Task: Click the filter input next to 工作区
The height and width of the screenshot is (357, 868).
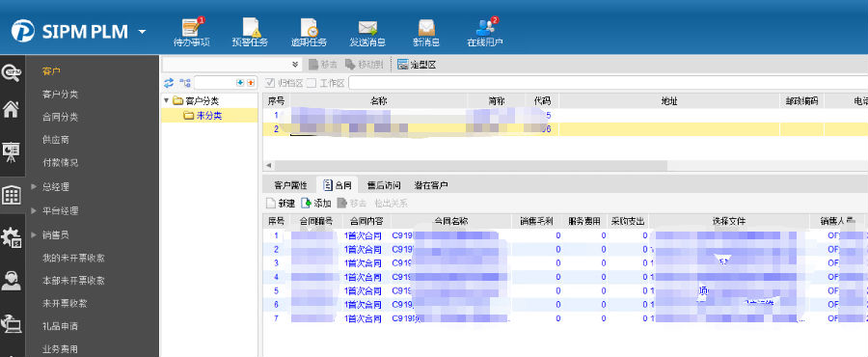Action: point(608,83)
